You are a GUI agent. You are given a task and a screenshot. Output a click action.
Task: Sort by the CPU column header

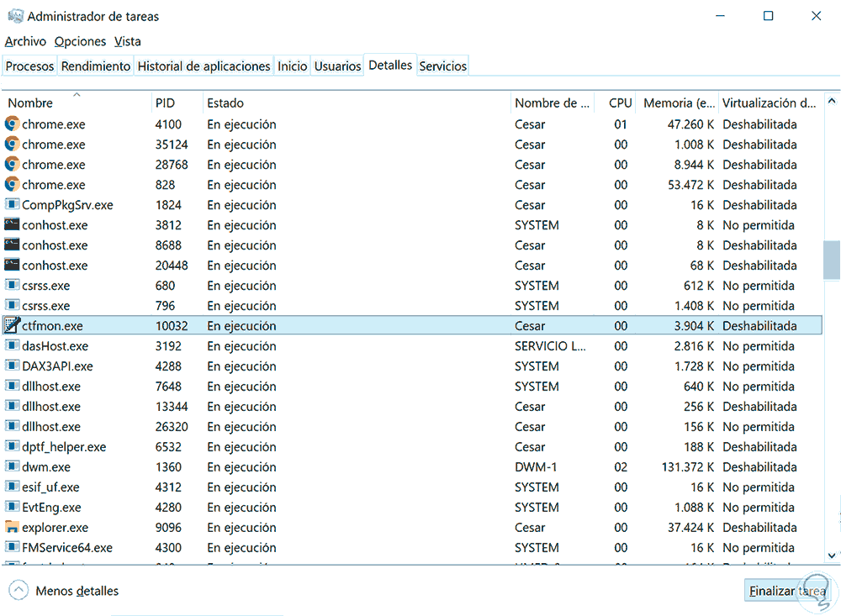point(620,103)
